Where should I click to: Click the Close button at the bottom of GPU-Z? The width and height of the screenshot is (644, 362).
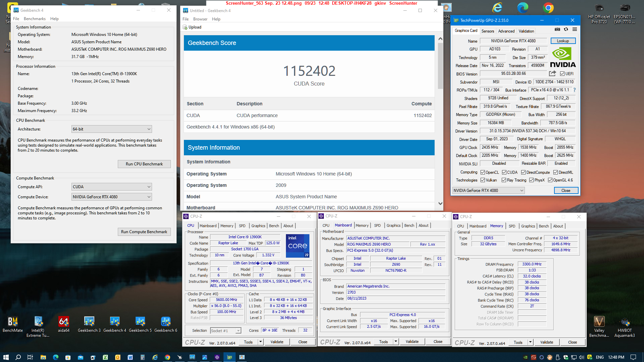pyautogui.click(x=566, y=191)
